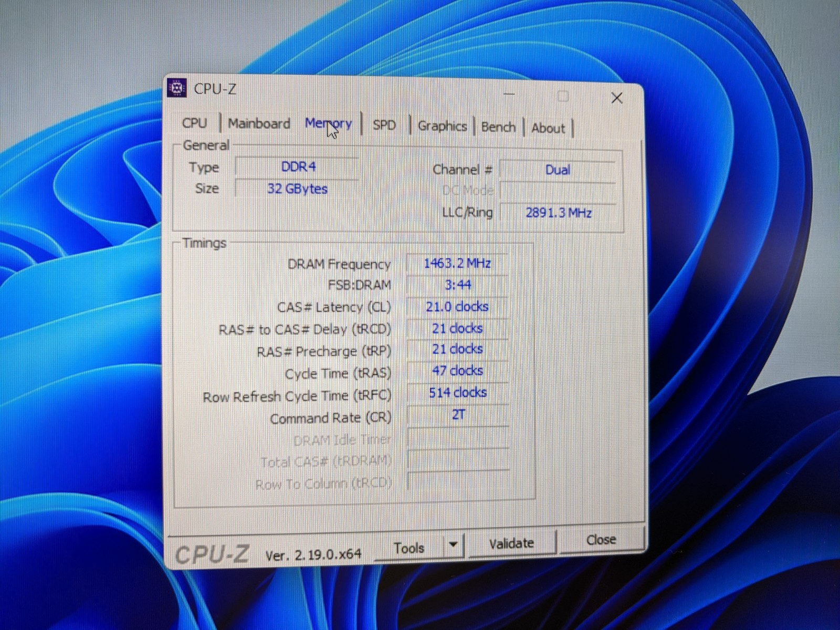Click the 1463.2 MHz DRAM Frequency value
The height and width of the screenshot is (630, 840).
pyautogui.click(x=457, y=263)
